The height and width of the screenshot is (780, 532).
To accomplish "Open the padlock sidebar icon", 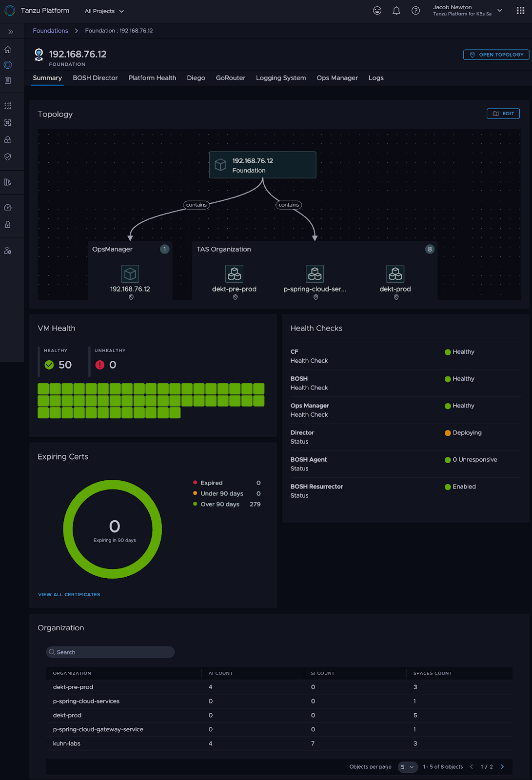I will [x=8, y=225].
